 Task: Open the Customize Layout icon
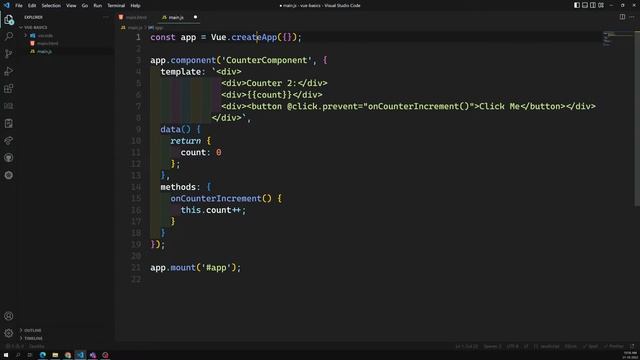(x=601, y=5)
